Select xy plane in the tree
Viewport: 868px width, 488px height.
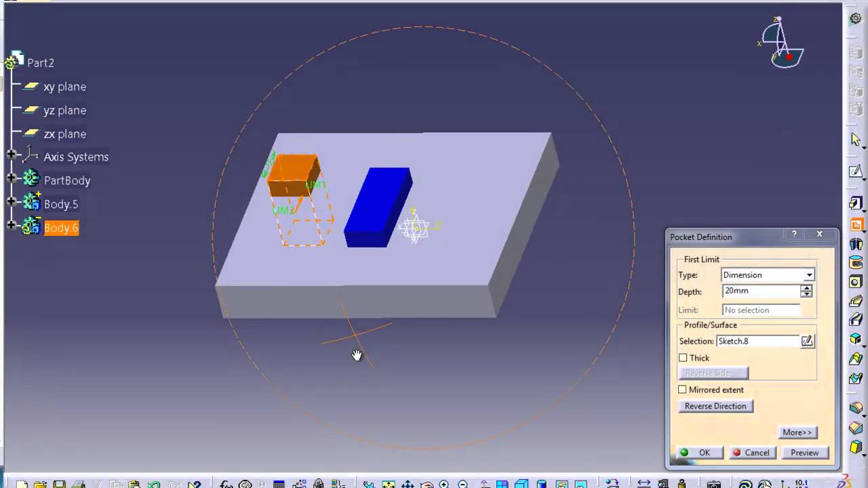click(x=64, y=87)
